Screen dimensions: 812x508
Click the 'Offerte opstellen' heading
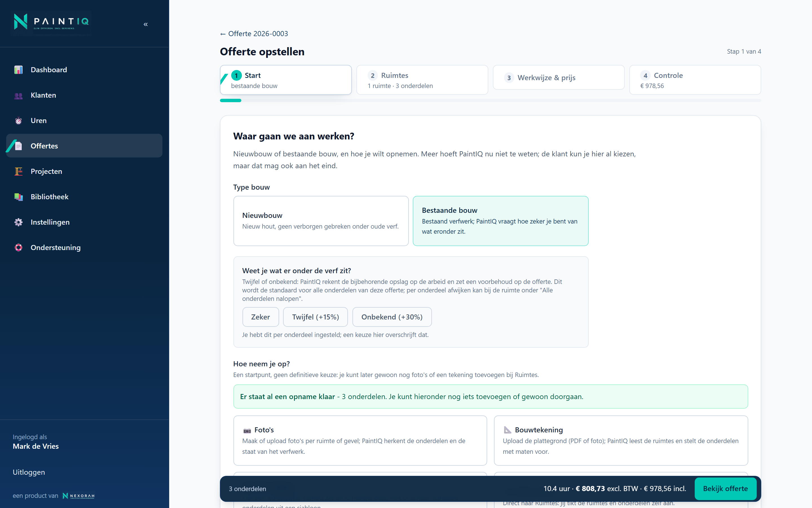tap(262, 52)
